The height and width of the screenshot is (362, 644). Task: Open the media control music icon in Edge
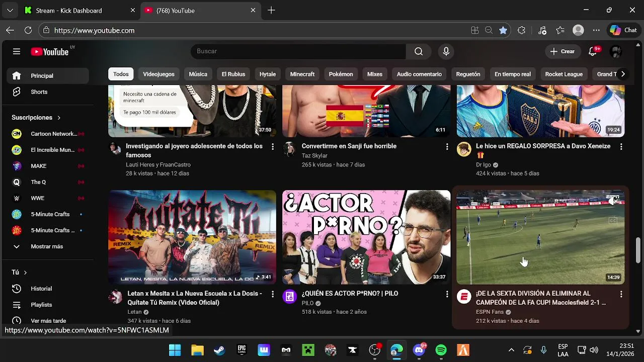(542, 30)
